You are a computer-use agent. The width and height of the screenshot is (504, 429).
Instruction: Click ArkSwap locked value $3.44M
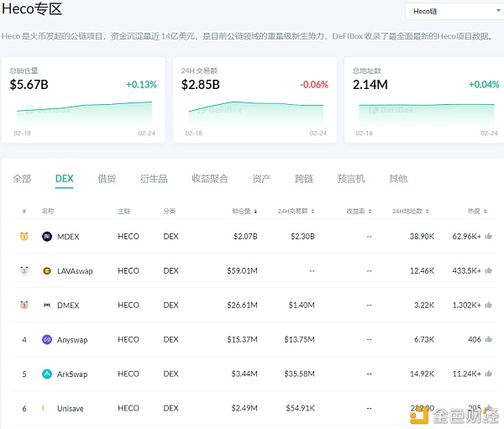244,374
